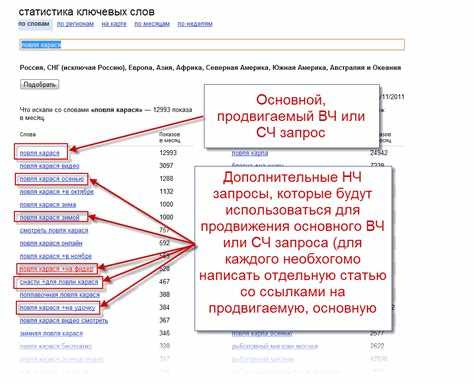The width and height of the screenshot is (474, 387).
Task: Open the "по неделям" tab
Action: pos(195,24)
